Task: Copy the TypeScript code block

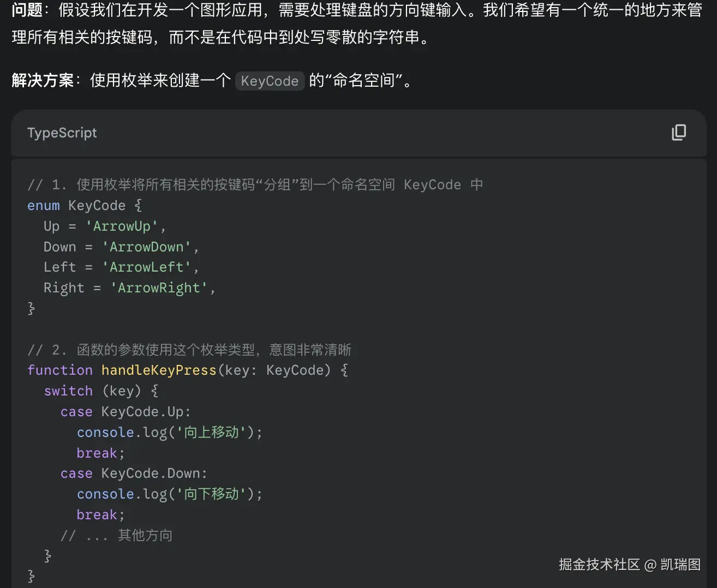Action: pyautogui.click(x=679, y=133)
